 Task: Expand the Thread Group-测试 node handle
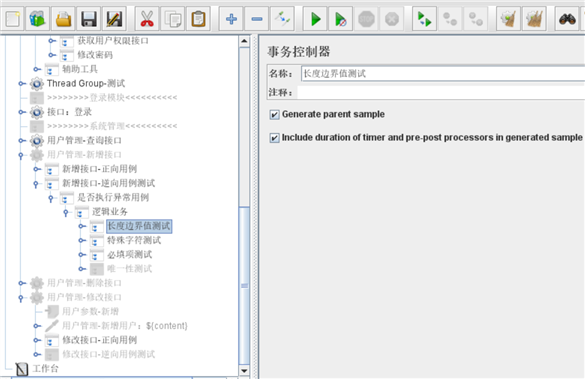click(x=22, y=84)
